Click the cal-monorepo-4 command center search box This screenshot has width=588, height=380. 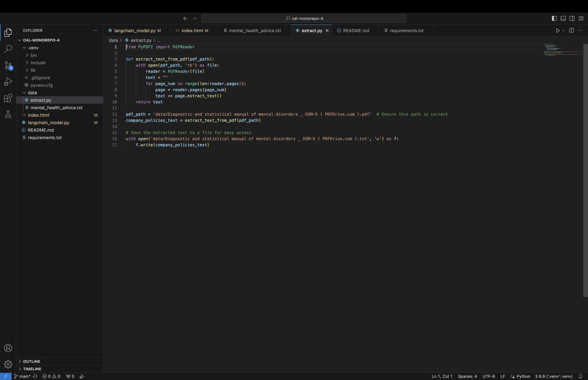304,19
